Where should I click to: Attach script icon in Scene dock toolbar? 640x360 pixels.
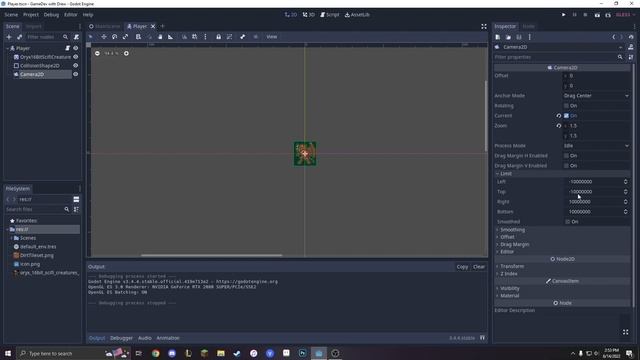[x=76, y=37]
